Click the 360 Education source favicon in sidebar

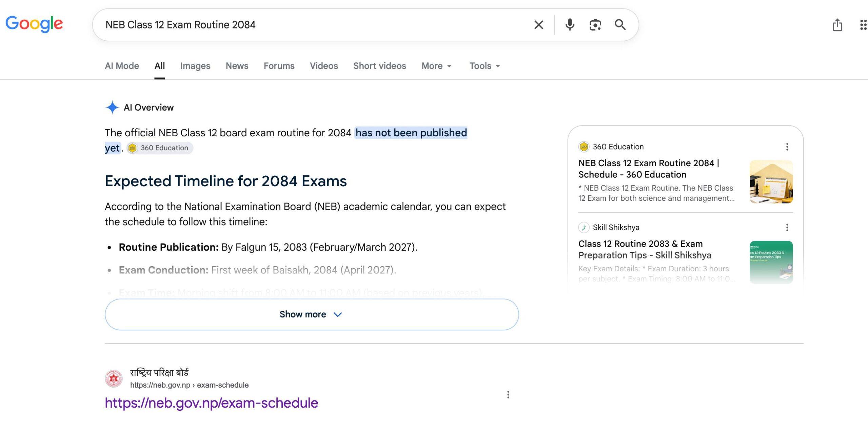(x=584, y=147)
